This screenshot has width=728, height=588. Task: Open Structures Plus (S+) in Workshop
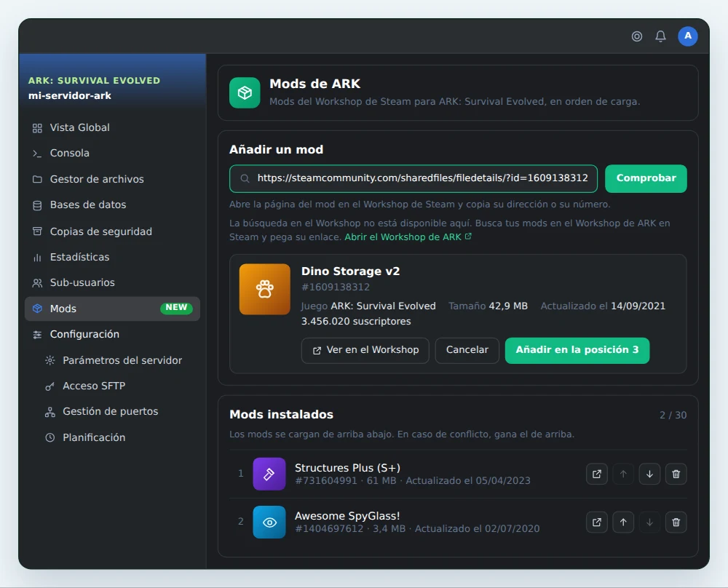(x=597, y=474)
